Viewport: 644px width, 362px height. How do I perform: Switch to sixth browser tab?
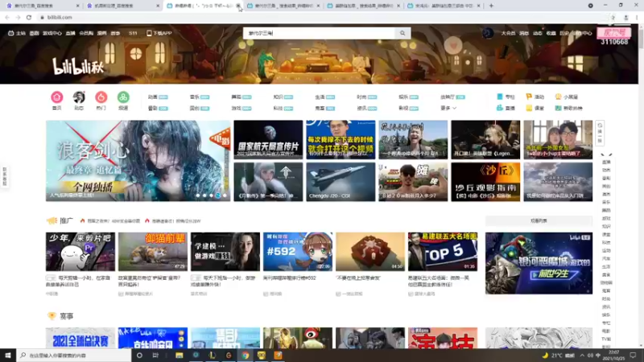(443, 6)
